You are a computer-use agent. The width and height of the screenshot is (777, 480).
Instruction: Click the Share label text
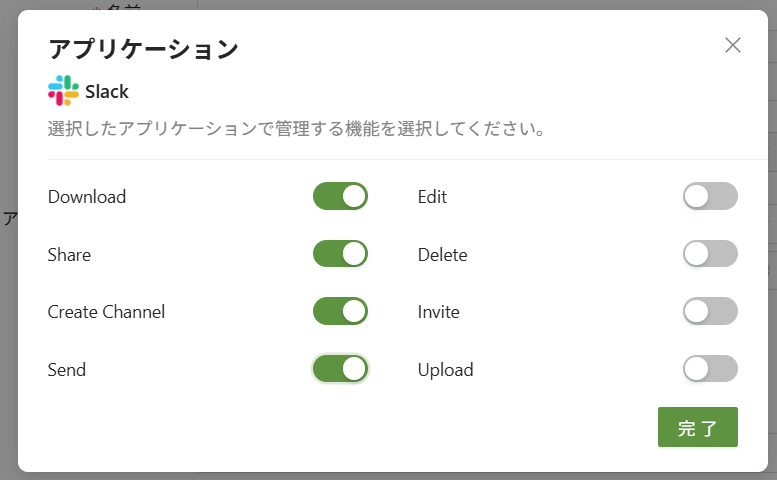click(x=69, y=255)
